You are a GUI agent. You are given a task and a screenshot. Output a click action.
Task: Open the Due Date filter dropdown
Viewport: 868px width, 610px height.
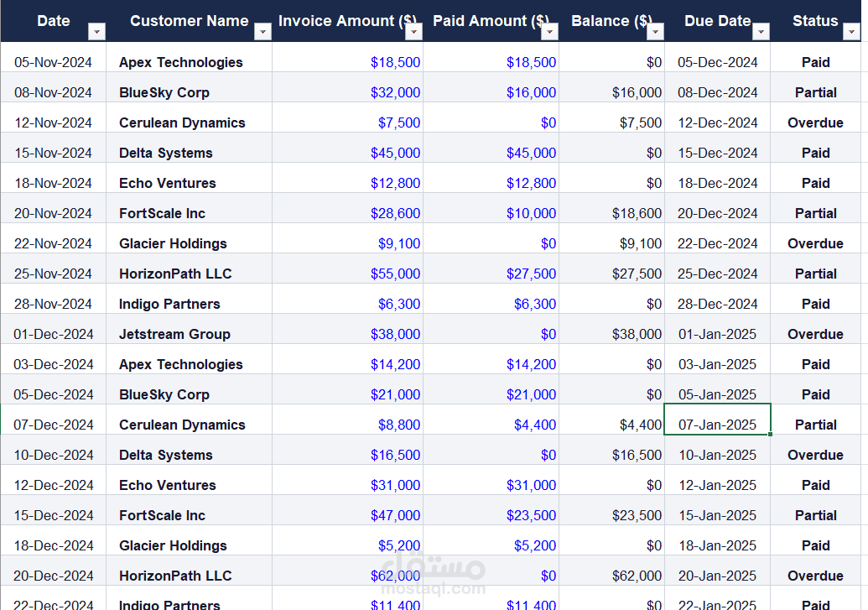point(761,30)
